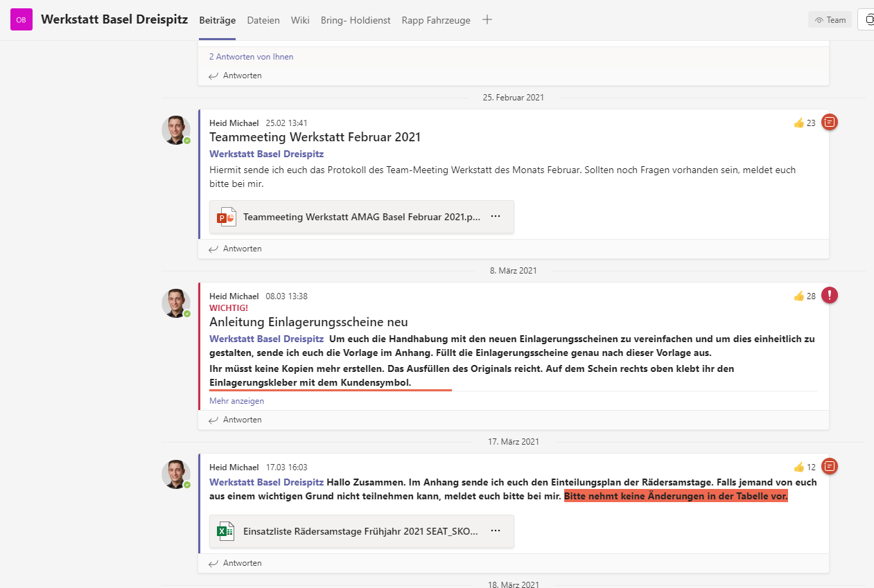Screen dimensions: 874x588
Task: Reply to the topmost collapsed thread
Action: tap(236, 75)
